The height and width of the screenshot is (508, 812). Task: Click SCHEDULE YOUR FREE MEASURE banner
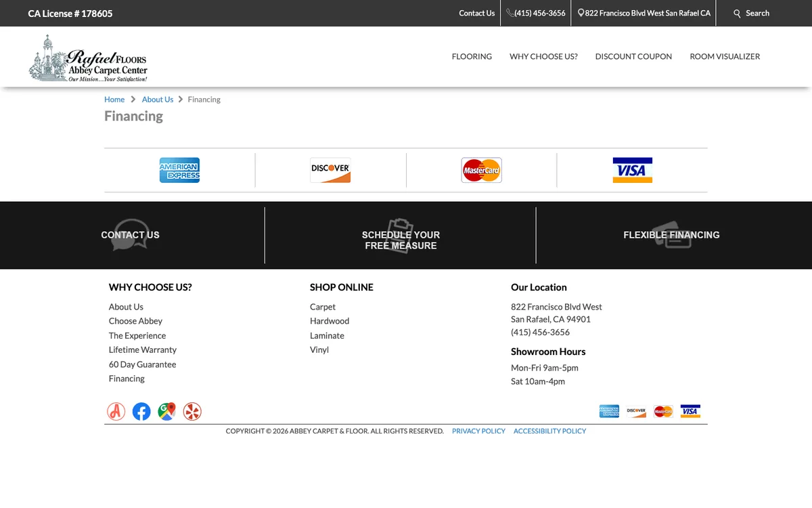[401, 240]
